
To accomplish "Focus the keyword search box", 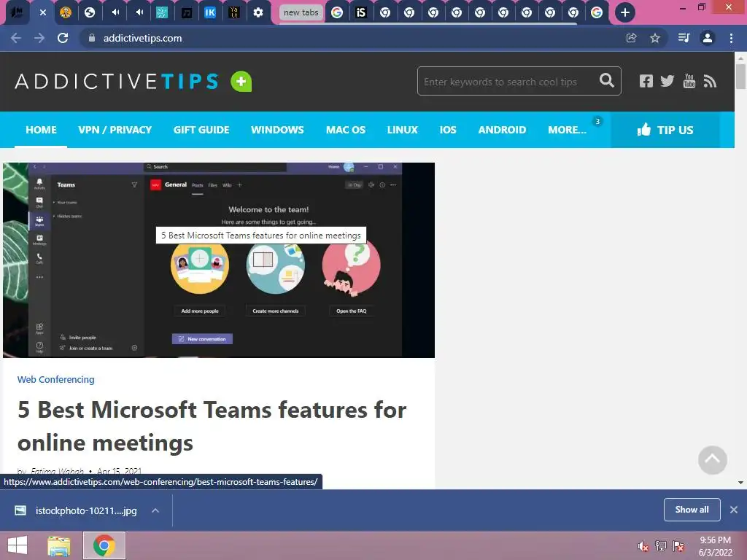I will tap(508, 82).
